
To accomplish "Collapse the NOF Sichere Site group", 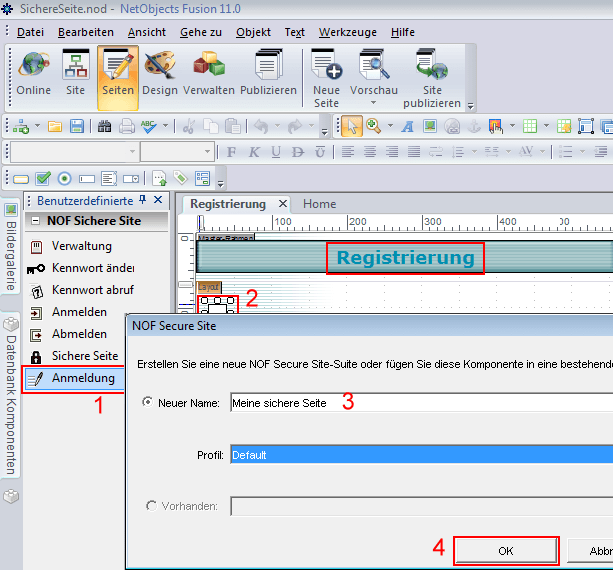I will coord(35,220).
